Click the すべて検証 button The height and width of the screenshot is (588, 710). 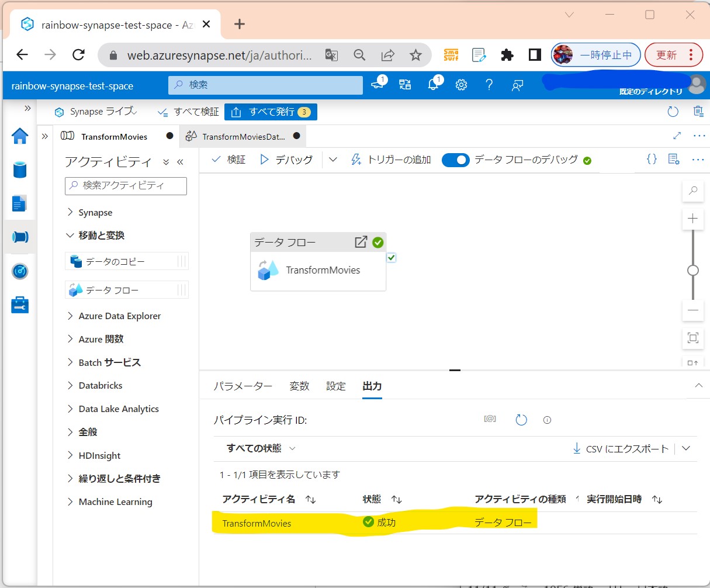pyautogui.click(x=188, y=112)
